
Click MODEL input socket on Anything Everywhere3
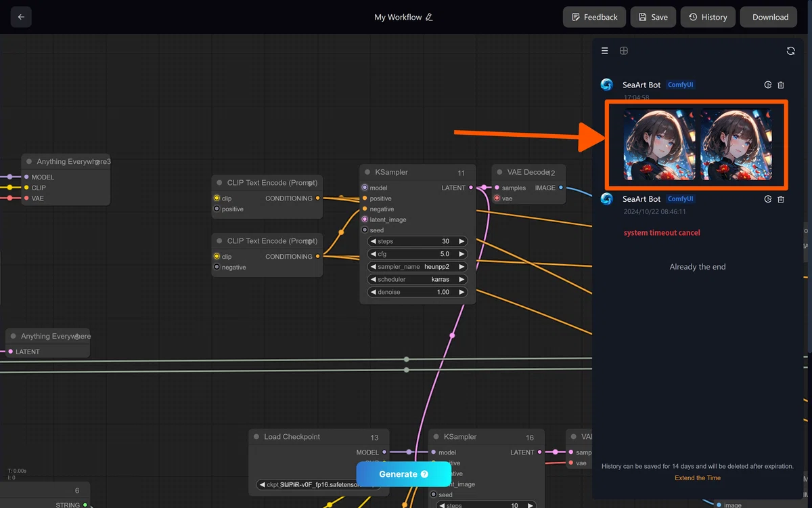(26, 177)
